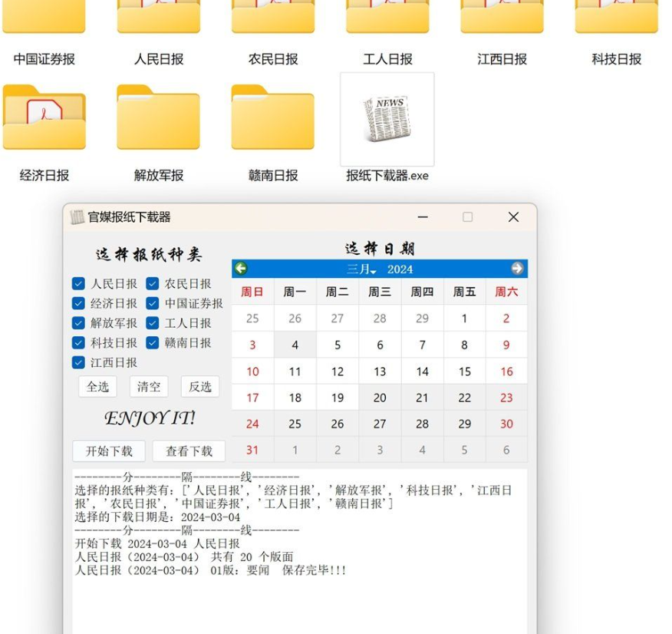Image resolution: width=672 pixels, height=634 pixels.
Task: Select March 8 in the calendar
Action: point(464,345)
